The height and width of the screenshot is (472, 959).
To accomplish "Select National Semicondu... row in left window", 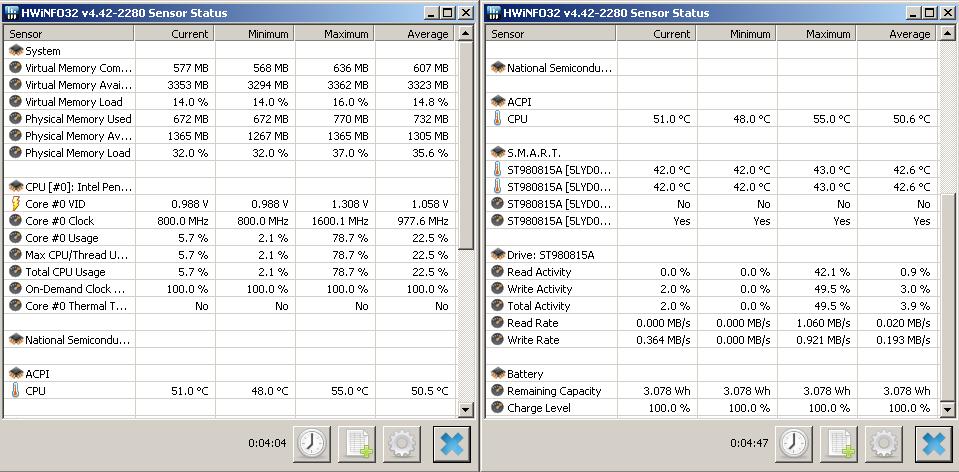I will coord(230,339).
